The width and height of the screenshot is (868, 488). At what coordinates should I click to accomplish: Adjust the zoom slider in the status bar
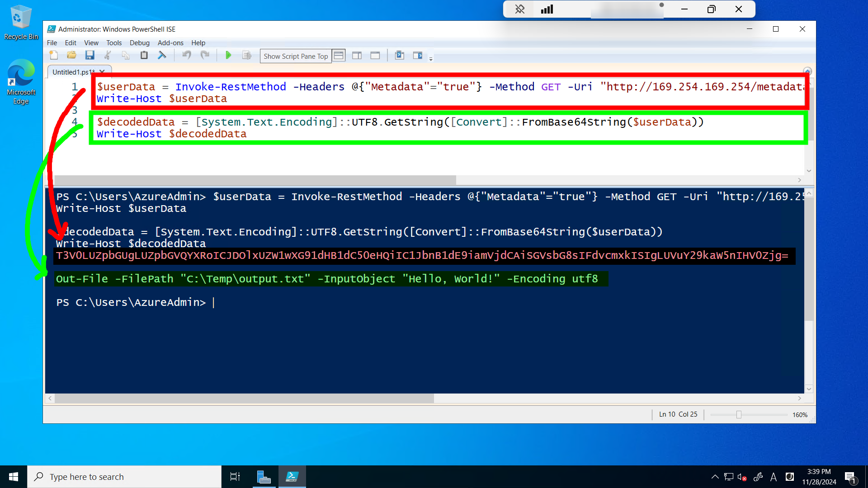tap(739, 415)
